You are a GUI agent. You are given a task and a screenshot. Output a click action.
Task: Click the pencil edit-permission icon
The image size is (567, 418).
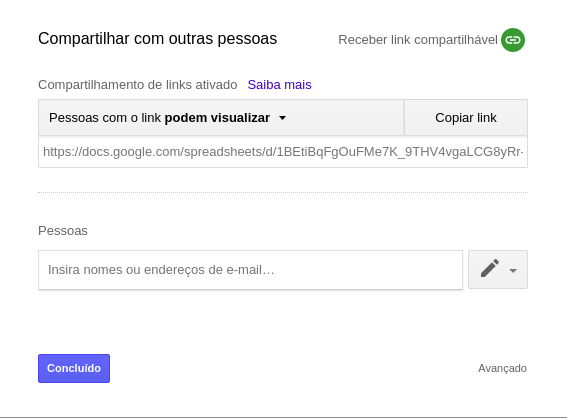(x=490, y=268)
